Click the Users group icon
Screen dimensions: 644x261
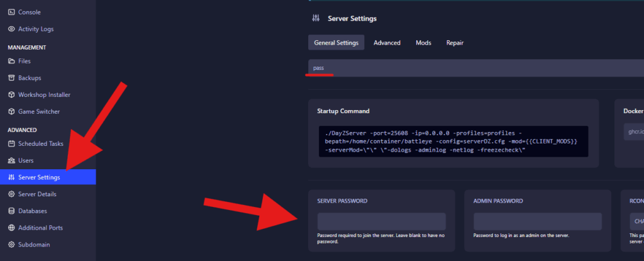(x=11, y=160)
